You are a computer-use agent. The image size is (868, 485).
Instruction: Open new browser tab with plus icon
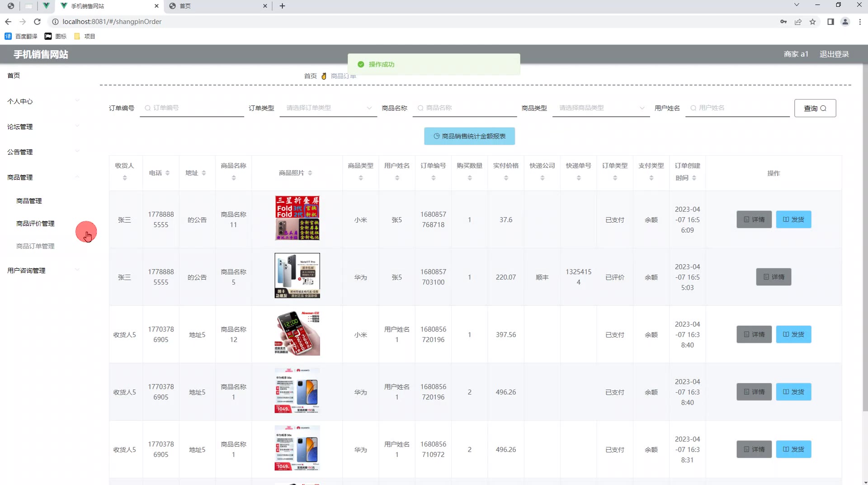coord(282,6)
